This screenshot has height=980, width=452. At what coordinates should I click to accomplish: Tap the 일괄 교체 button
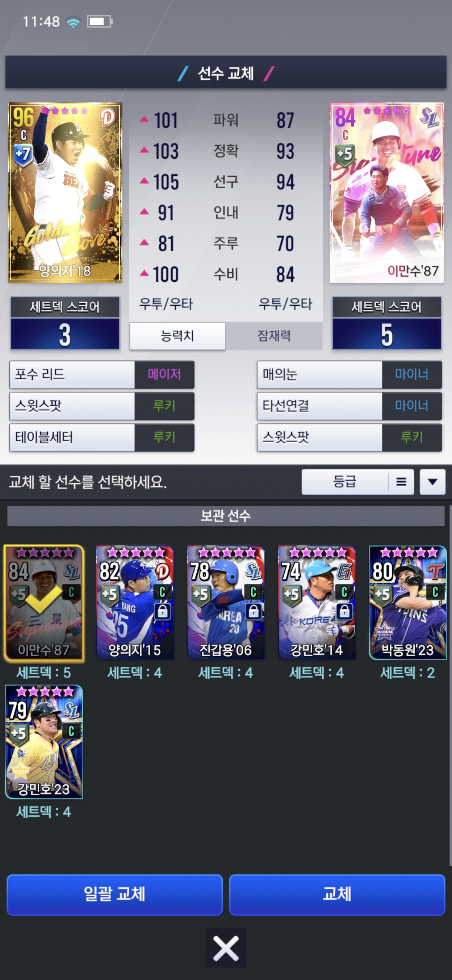tap(115, 894)
